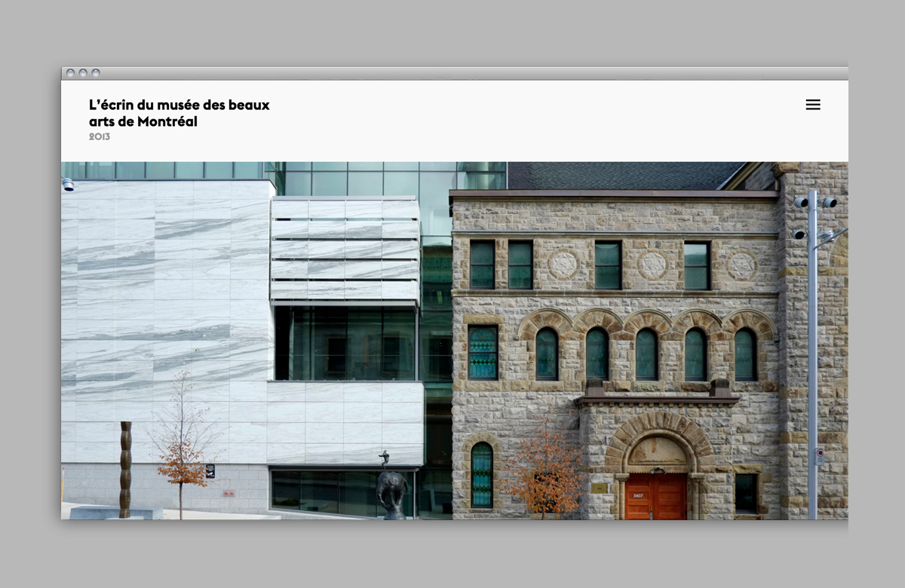Click the first window control button
The height and width of the screenshot is (588, 905).
[70, 73]
